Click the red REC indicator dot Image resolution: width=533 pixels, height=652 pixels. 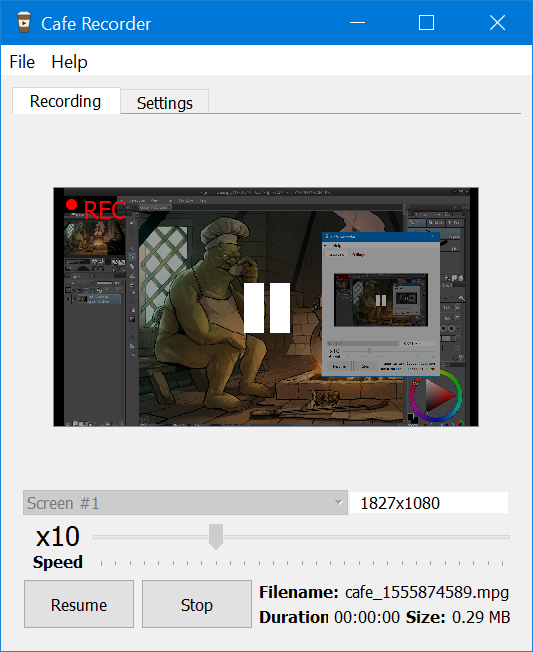pyautogui.click(x=72, y=205)
